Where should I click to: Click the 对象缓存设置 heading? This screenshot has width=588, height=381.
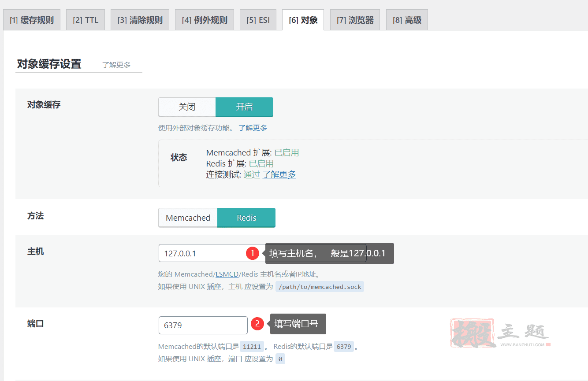coord(49,64)
